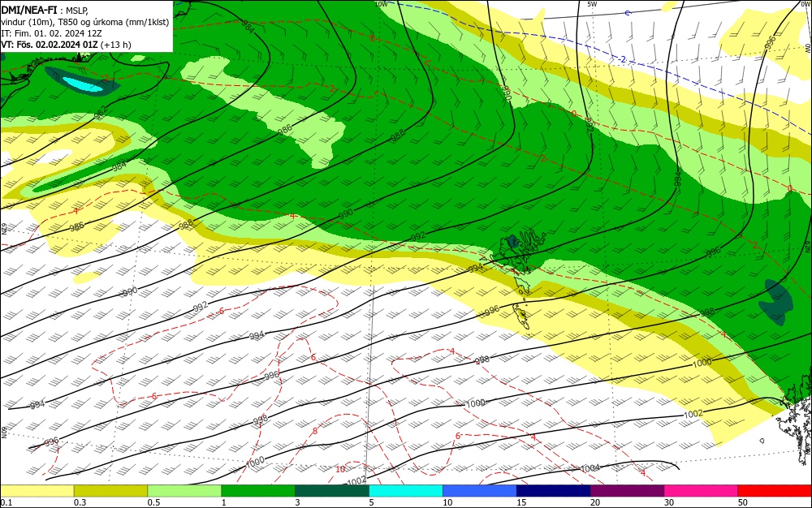Choose the purple 20–30 legend swatch

pos(627,491)
